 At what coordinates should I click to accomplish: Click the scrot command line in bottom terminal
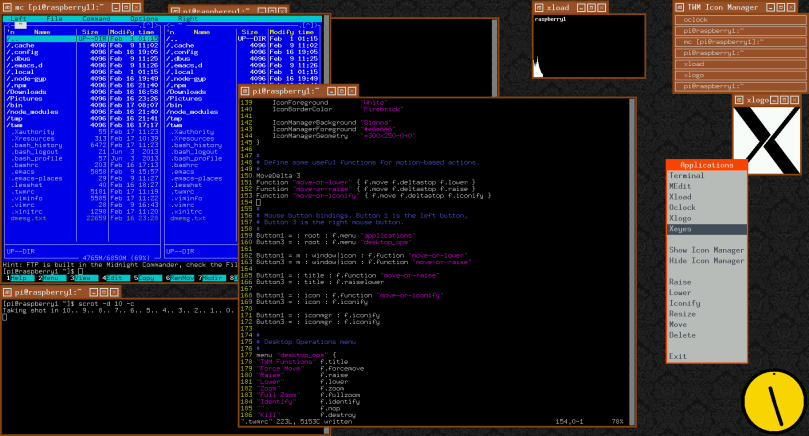pos(68,303)
